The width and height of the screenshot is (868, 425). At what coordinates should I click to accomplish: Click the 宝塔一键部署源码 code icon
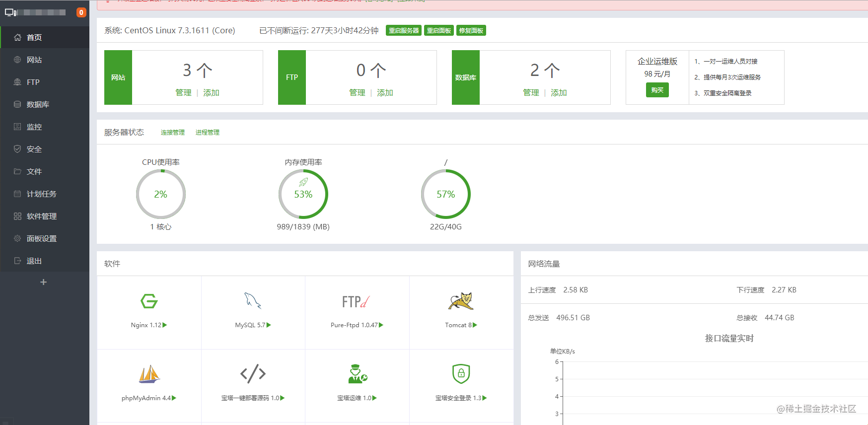point(253,373)
